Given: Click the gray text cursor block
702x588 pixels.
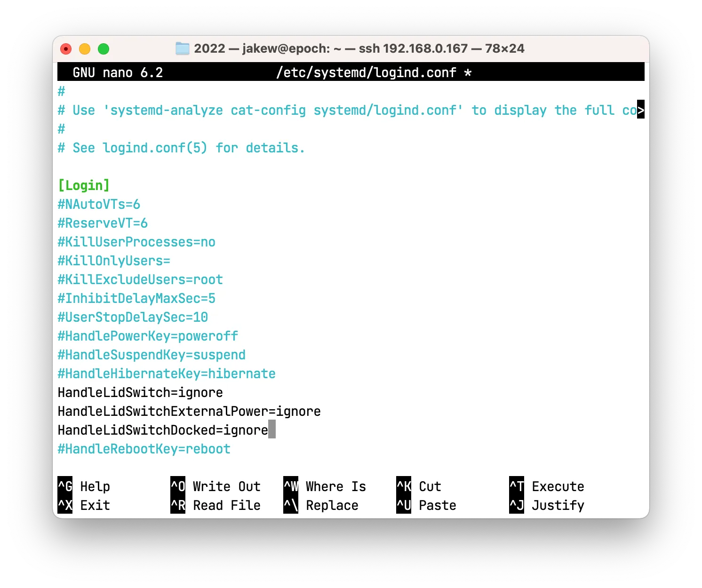Looking at the screenshot, I should (x=272, y=429).
